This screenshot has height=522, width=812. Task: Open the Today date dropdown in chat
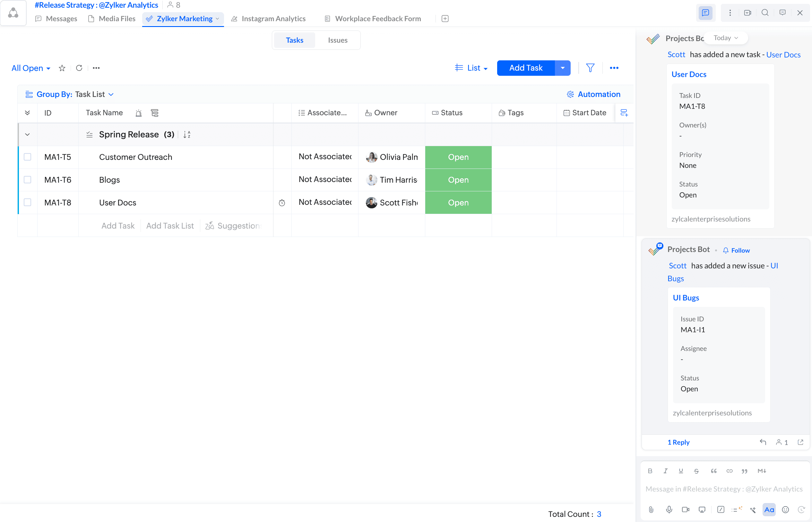coord(726,38)
